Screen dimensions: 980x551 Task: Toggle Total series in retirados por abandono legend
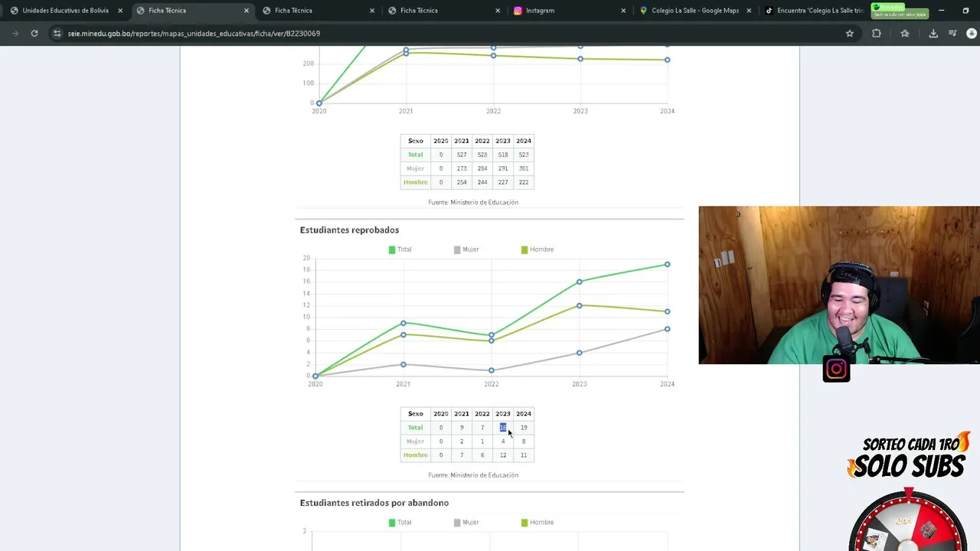coord(400,523)
